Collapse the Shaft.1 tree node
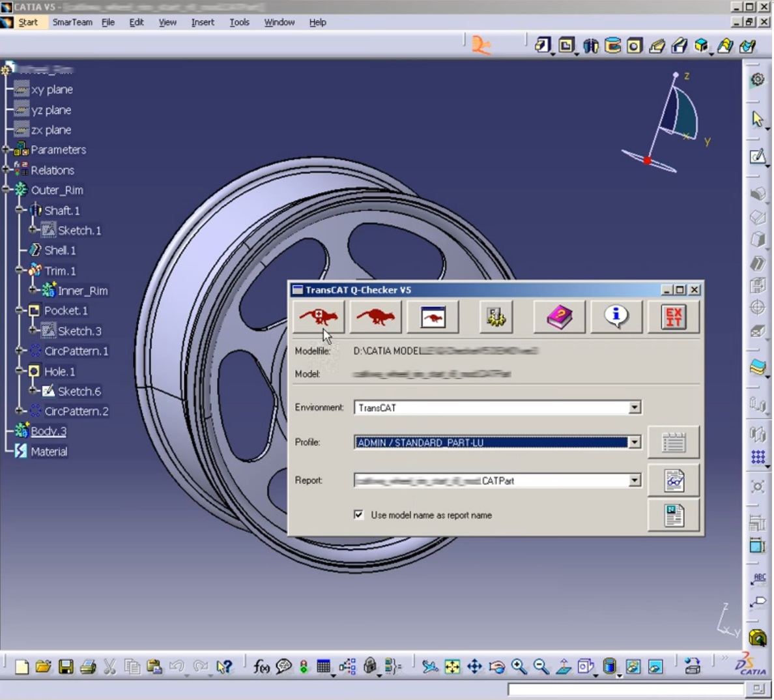Viewport: 774px width, 700px height. click(x=20, y=210)
